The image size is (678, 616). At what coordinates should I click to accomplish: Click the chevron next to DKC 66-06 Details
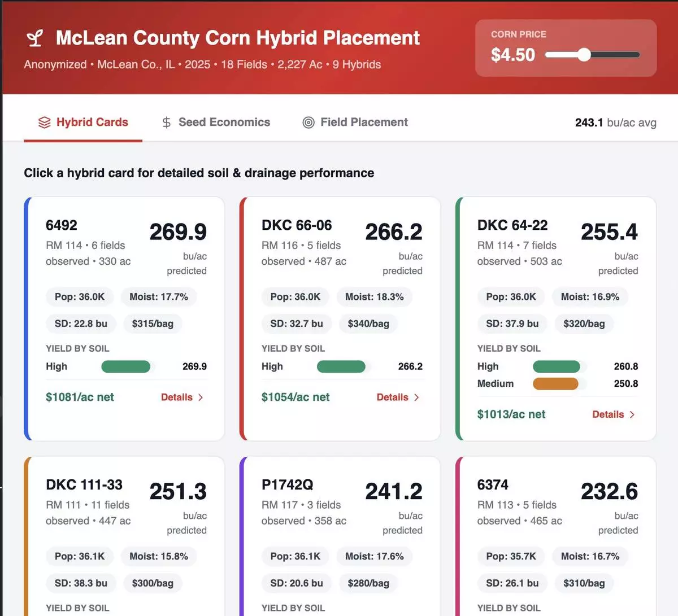tap(418, 397)
